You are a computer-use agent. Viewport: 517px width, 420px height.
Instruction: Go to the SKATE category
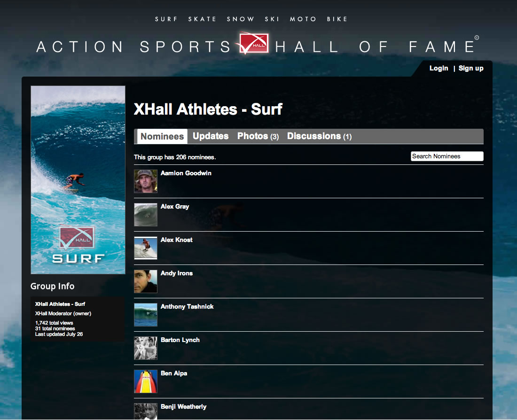202,19
